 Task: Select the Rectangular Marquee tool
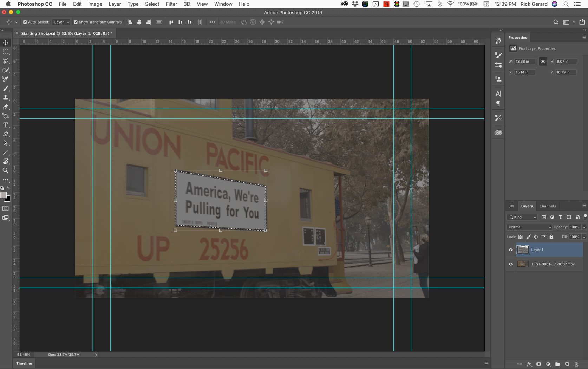pos(6,52)
